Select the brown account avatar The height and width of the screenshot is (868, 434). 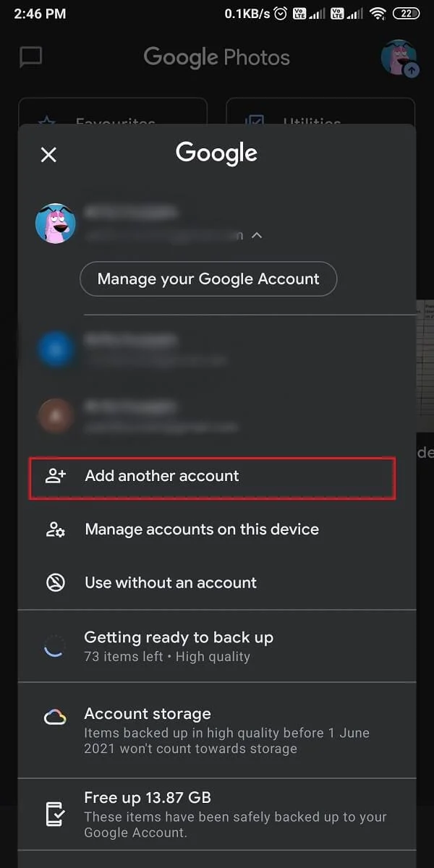click(x=56, y=416)
